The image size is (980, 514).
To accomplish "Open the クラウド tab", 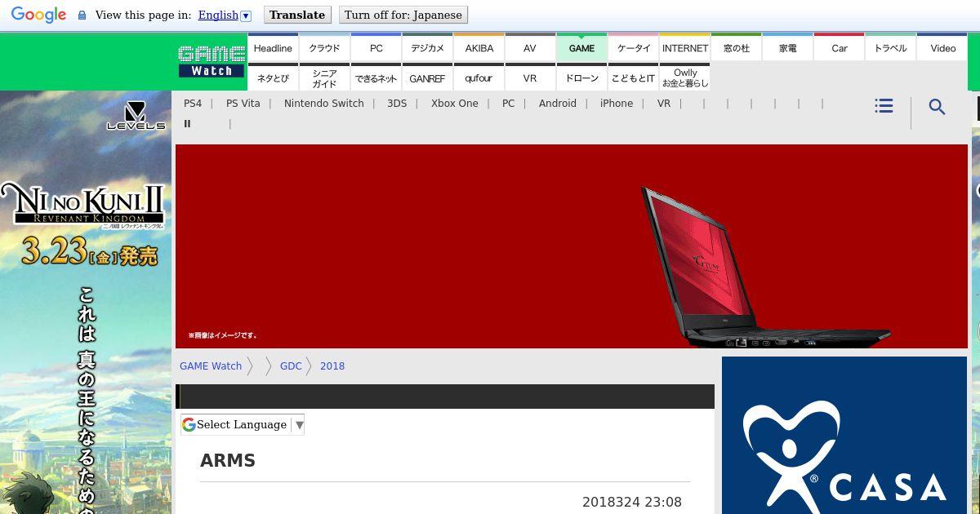I will point(324,48).
